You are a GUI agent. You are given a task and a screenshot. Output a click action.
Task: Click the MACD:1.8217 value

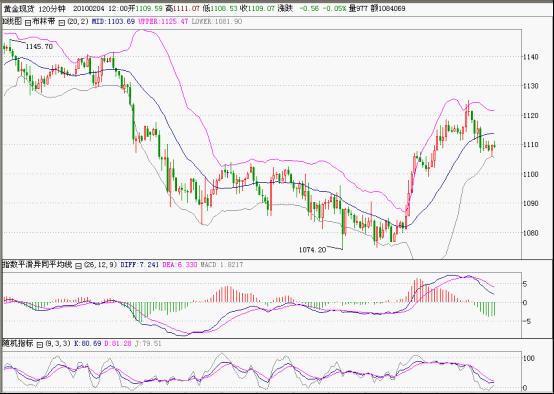point(222,265)
